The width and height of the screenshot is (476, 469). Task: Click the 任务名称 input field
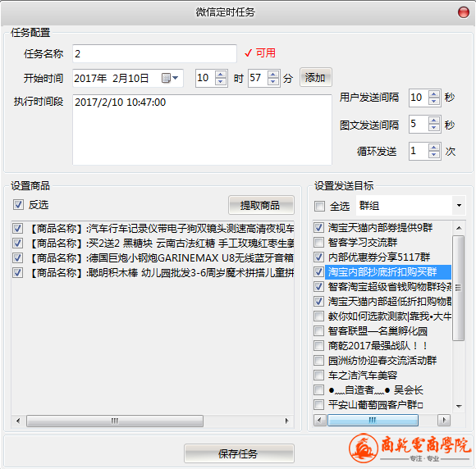pos(154,53)
